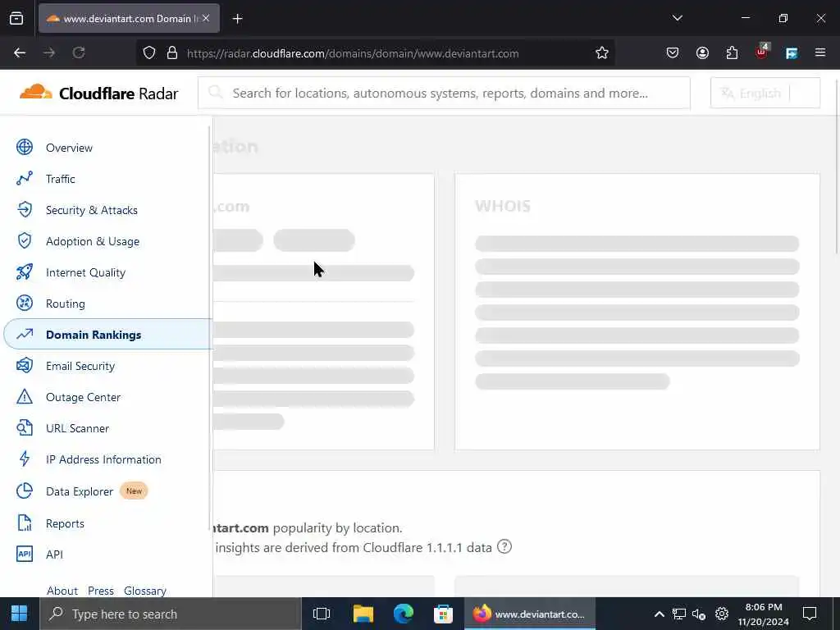This screenshot has height=630, width=840.
Task: Select the Reports document icon
Action: 24,523
